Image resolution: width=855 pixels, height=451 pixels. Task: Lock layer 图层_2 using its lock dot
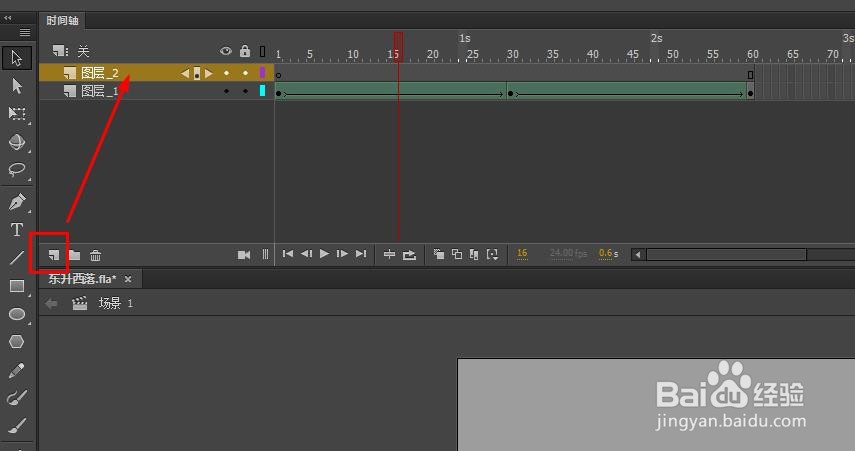[245, 73]
